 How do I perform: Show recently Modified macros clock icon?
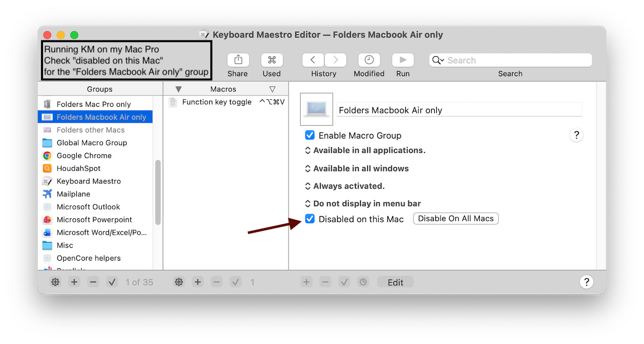(x=369, y=60)
